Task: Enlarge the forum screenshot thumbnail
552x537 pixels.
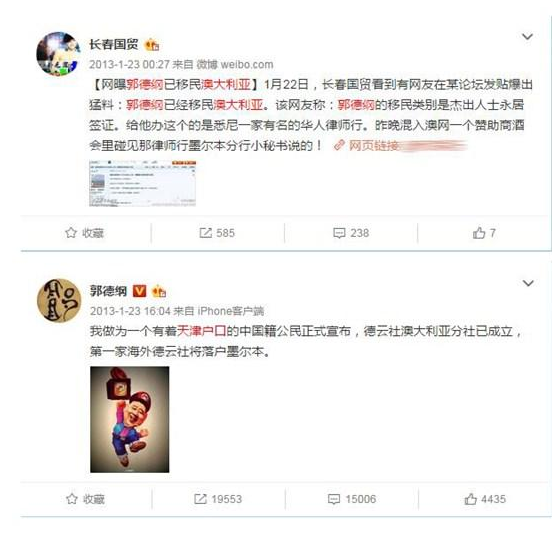Action: [142, 183]
